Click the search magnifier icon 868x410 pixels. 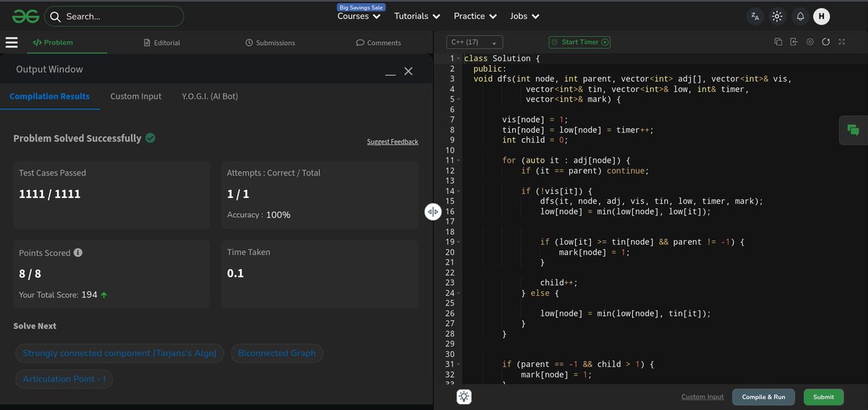56,16
